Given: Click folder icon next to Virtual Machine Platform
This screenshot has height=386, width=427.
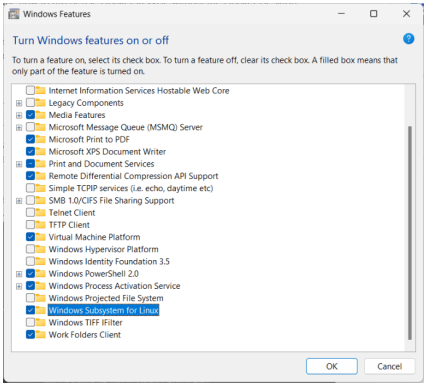Looking at the screenshot, I should click(x=41, y=237).
